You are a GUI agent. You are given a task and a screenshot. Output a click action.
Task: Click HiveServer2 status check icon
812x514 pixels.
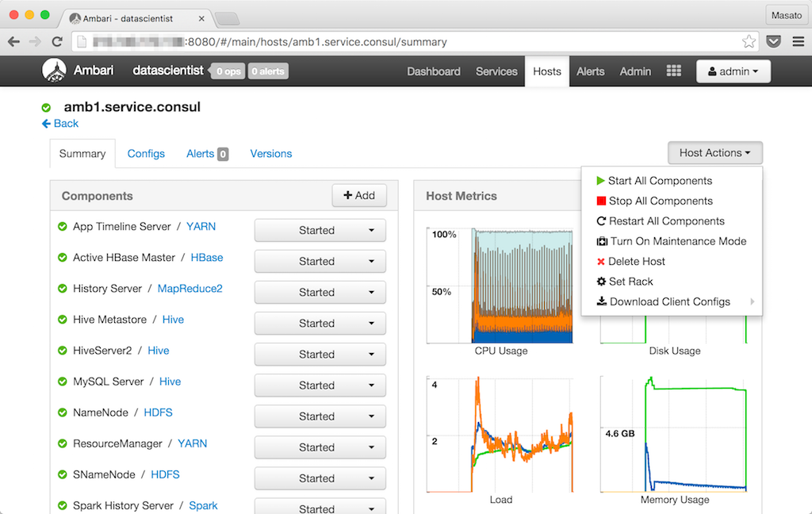(x=63, y=351)
